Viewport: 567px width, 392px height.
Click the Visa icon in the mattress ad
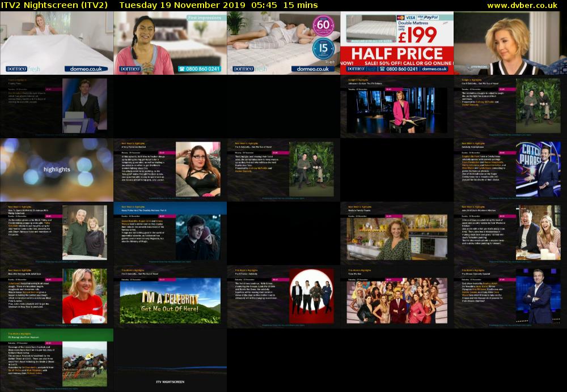411,18
